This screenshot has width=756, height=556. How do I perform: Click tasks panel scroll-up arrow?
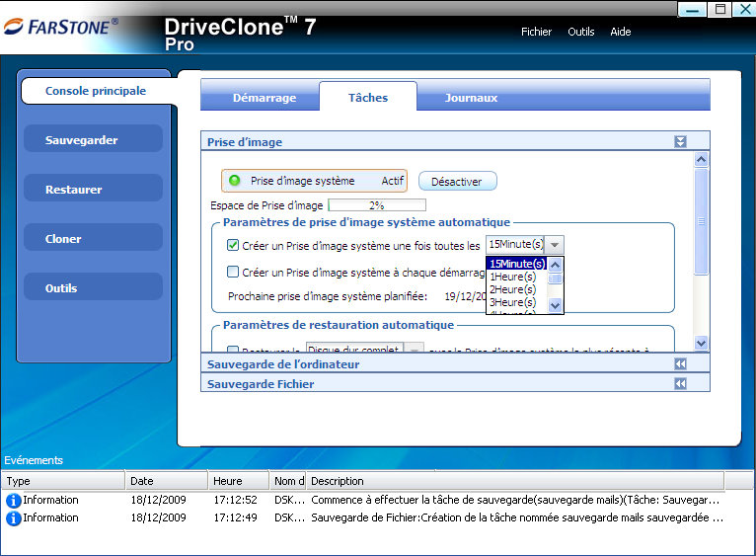701,159
